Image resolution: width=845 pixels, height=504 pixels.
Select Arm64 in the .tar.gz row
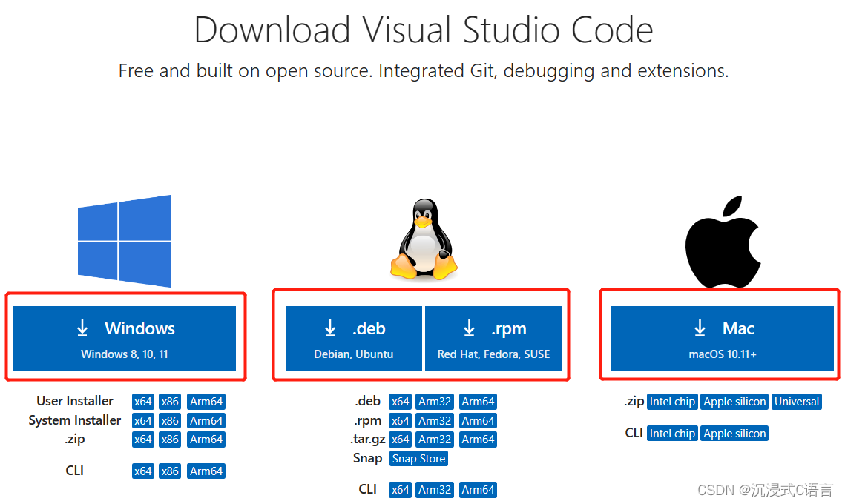click(478, 440)
